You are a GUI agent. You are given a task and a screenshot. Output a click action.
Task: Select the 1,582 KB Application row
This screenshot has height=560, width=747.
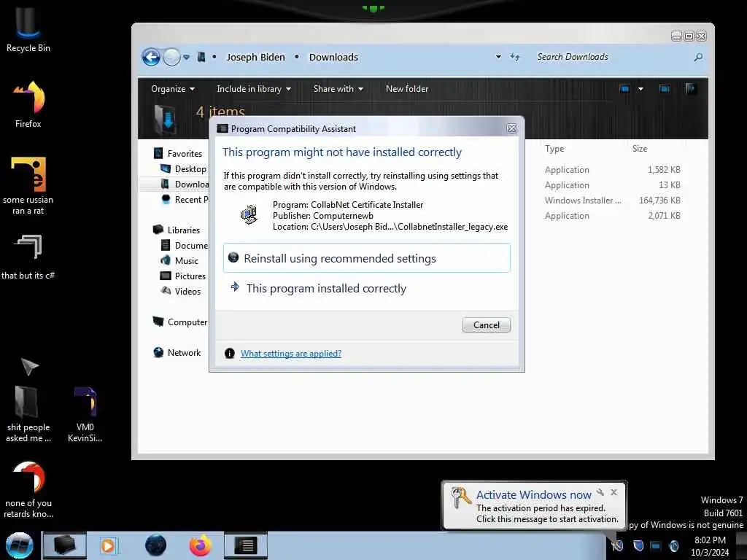click(x=613, y=170)
